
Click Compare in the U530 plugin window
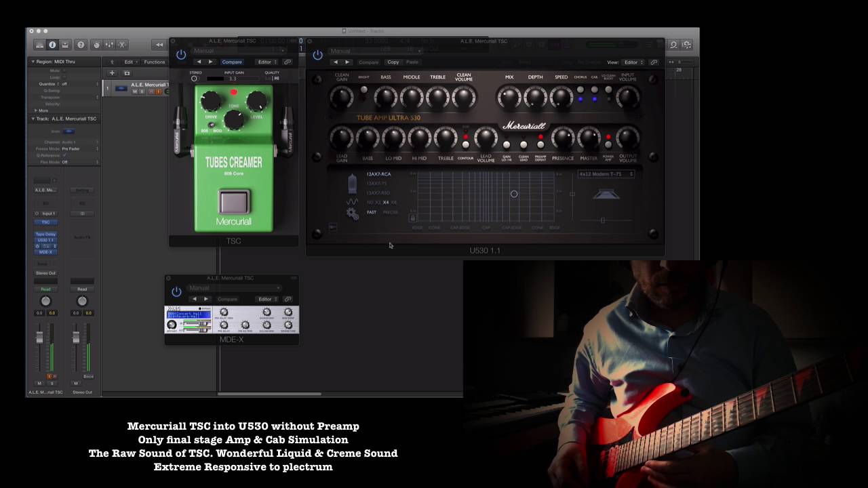368,62
